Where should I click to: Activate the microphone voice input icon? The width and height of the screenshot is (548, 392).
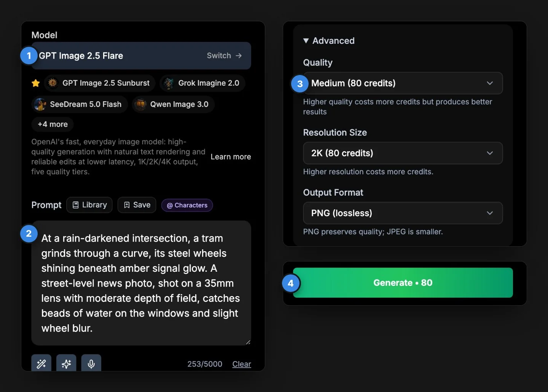click(91, 364)
